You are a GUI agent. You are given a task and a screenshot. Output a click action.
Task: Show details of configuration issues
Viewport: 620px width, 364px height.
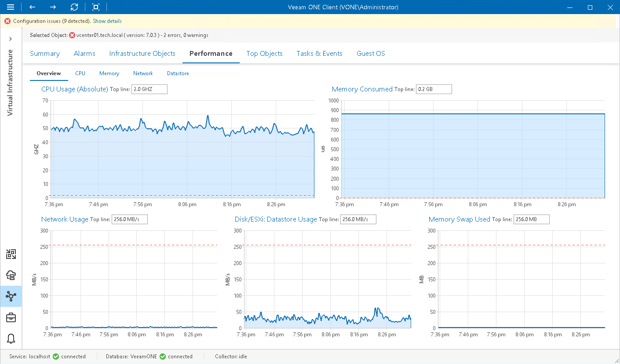point(107,21)
